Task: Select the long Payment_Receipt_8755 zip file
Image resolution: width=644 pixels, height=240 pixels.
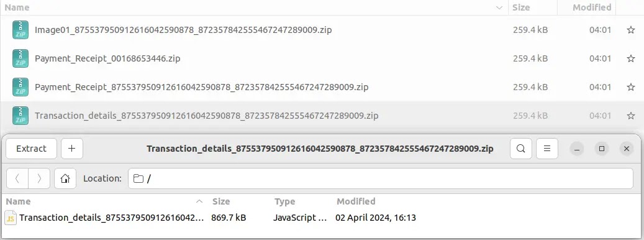Action: 201,87
